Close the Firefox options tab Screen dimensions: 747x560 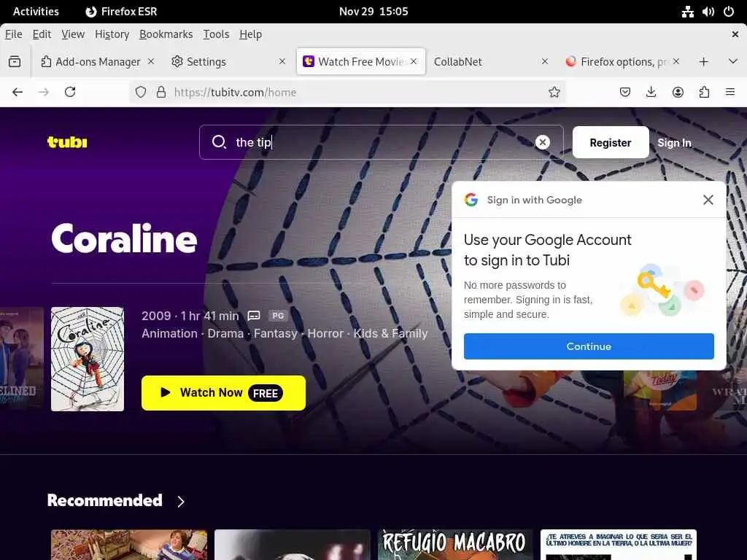click(x=676, y=61)
